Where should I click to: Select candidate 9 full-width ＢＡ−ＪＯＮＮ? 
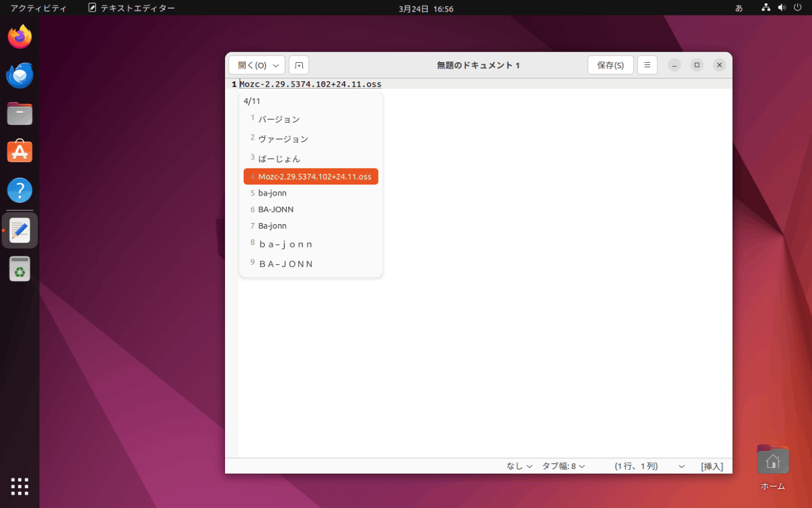(x=311, y=264)
